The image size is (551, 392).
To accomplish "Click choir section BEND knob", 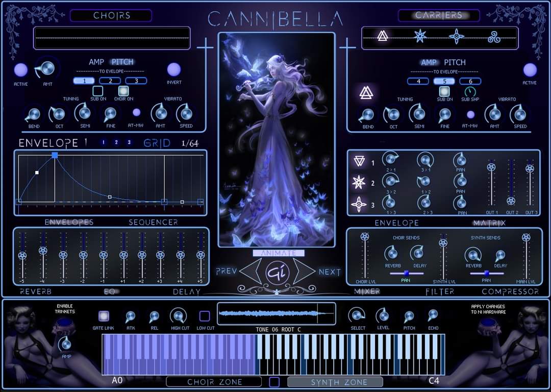I will coord(33,114).
